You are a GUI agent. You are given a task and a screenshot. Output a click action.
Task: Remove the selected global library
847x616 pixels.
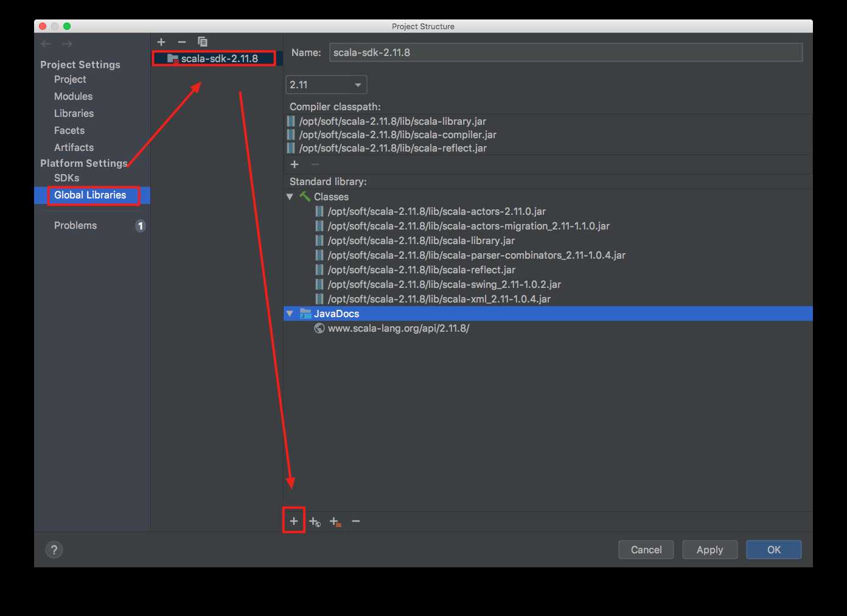181,42
